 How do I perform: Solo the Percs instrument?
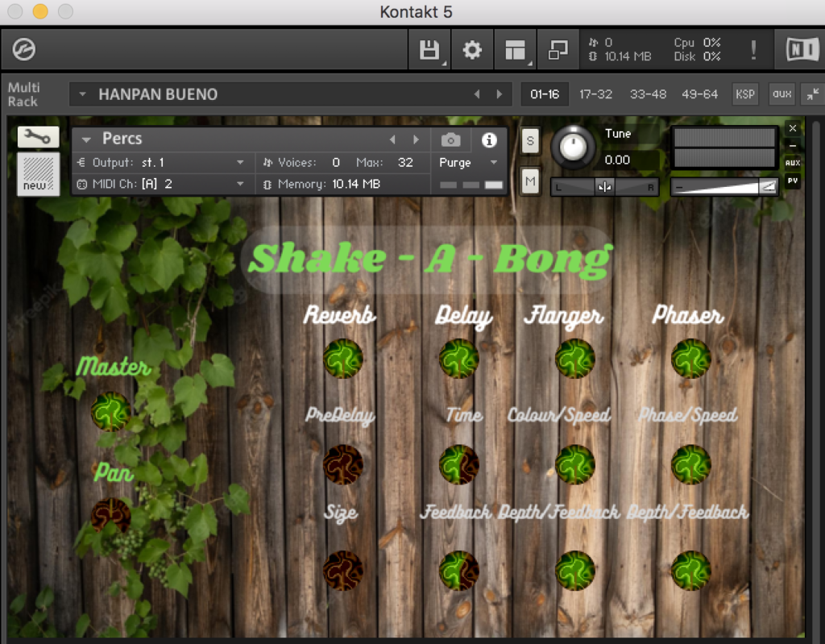point(530,141)
